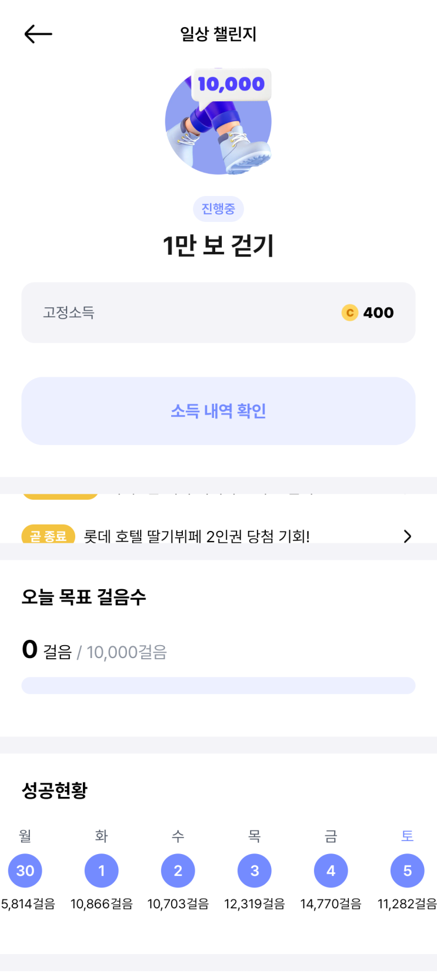Select Friday's day circle 4
The width and height of the screenshot is (437, 980).
(x=331, y=871)
